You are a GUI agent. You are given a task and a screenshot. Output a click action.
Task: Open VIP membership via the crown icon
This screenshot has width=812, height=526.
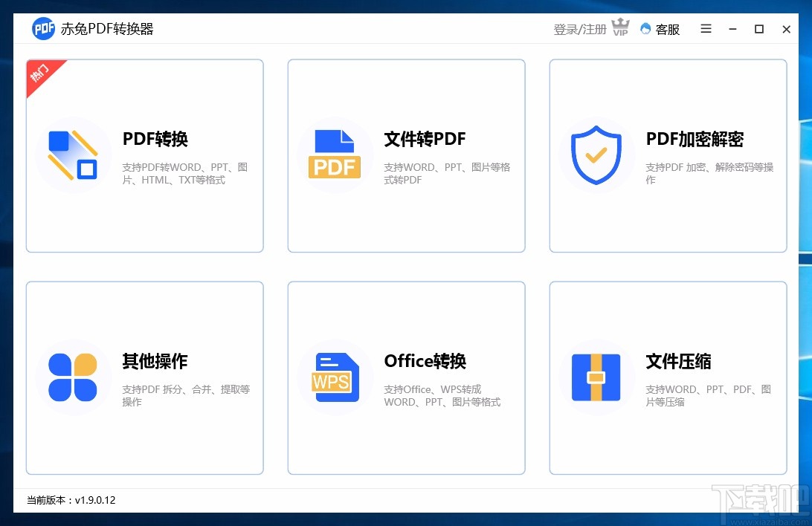coord(619,27)
